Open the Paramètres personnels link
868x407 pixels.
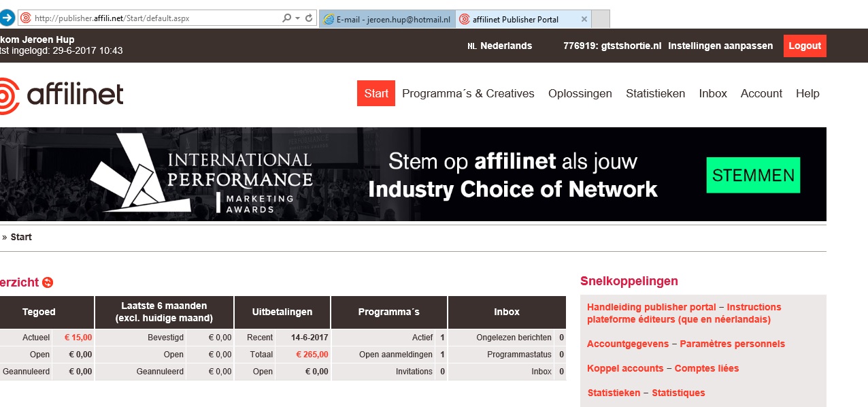pos(733,344)
